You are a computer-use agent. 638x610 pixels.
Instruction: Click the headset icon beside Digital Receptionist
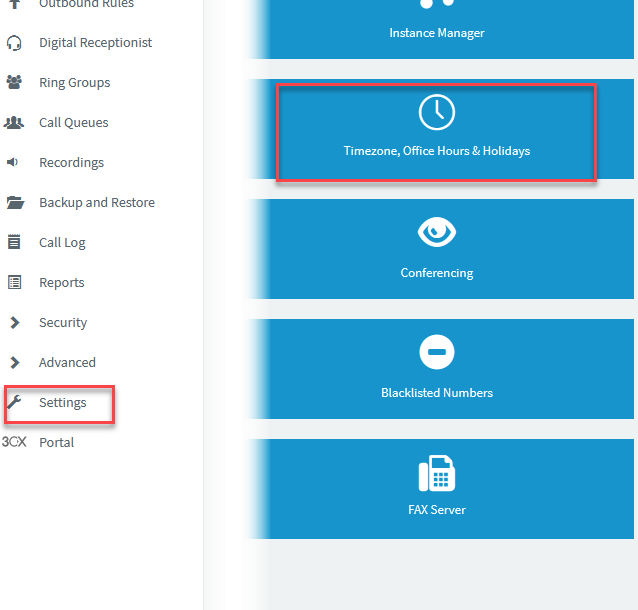[14, 43]
